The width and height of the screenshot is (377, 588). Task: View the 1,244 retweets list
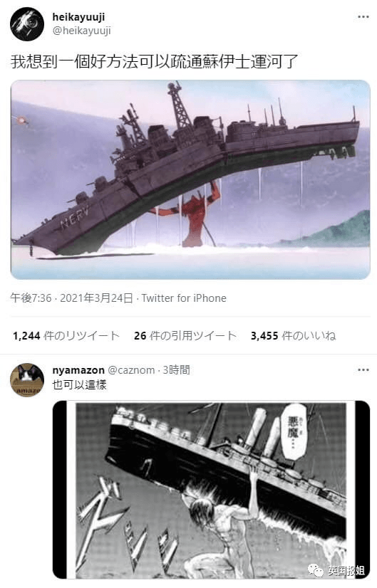pyautogui.click(x=66, y=335)
